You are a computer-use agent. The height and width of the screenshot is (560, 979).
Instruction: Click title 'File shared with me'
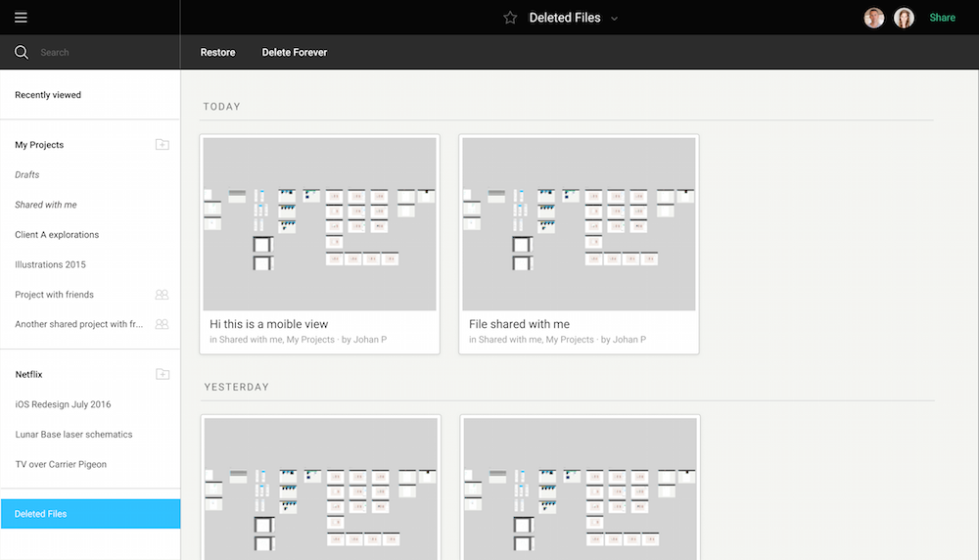[x=519, y=324]
